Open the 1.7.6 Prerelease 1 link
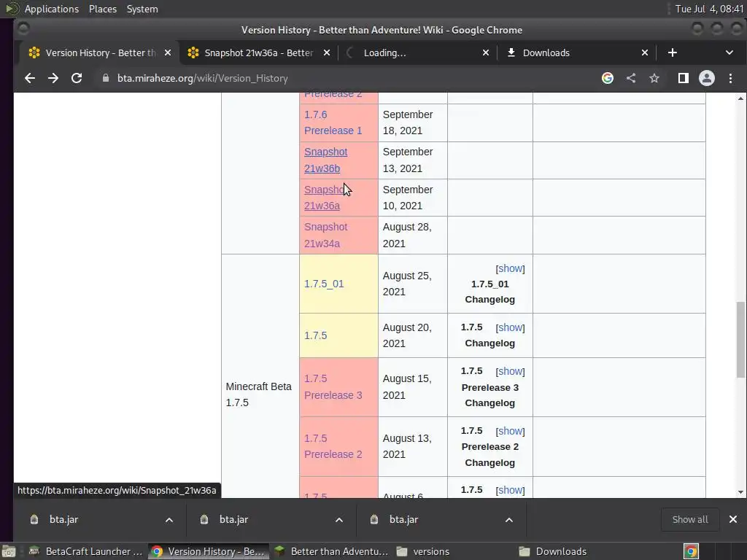This screenshot has width=747, height=560. pyautogui.click(x=333, y=122)
